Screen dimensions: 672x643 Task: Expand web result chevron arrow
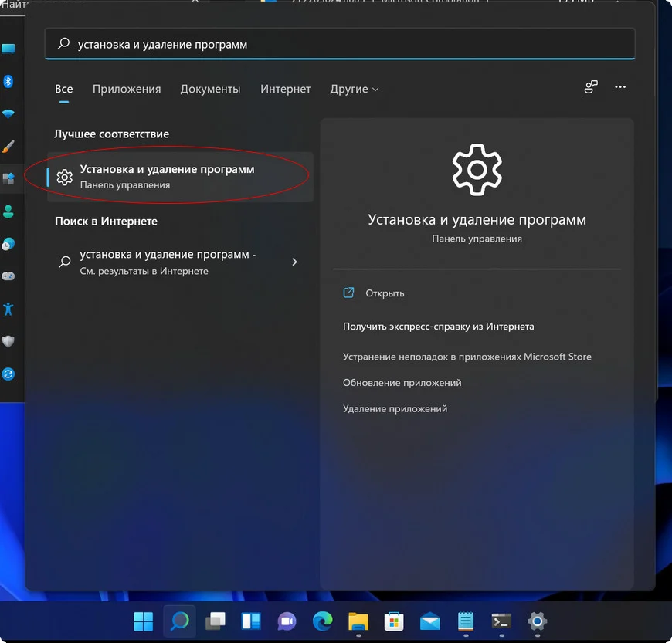pos(294,262)
